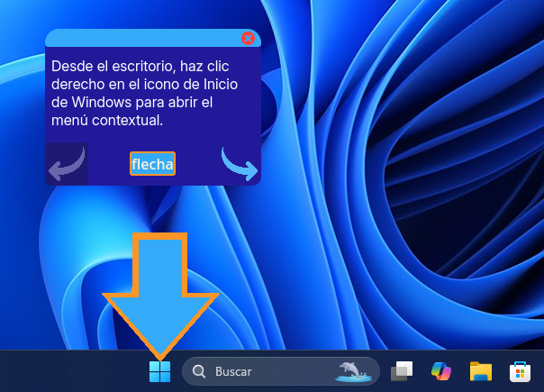Screen dimensions: 544x392
Task: Launch Copilot from the taskbar
Action: click(441, 371)
